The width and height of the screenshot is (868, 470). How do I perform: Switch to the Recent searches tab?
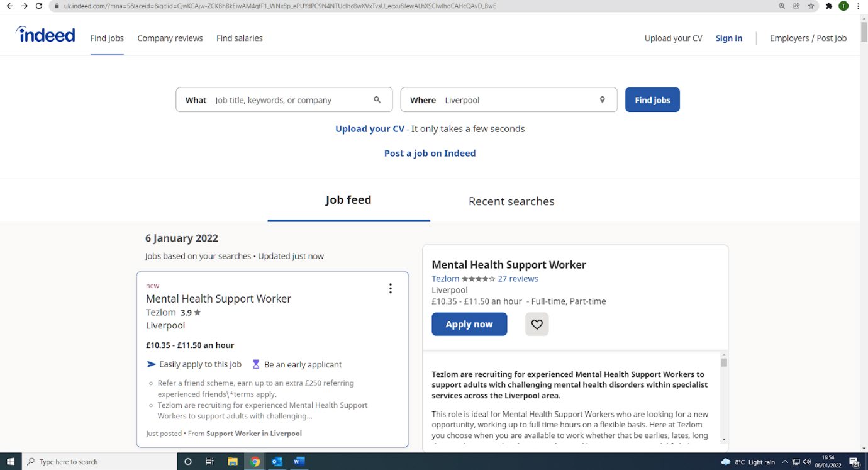point(511,201)
